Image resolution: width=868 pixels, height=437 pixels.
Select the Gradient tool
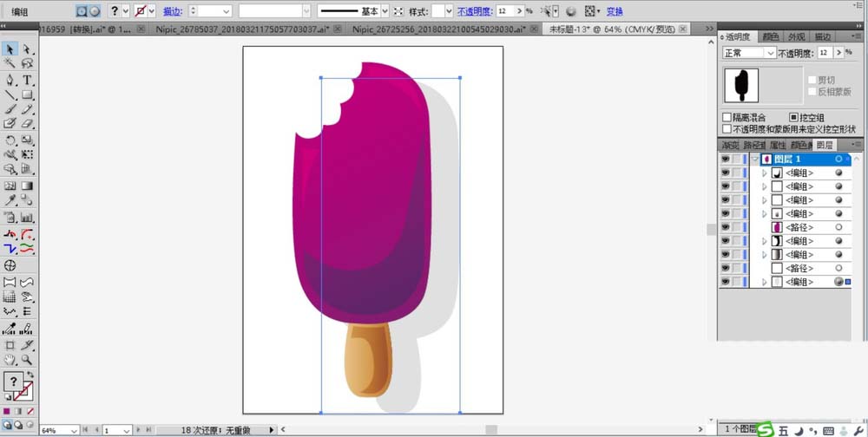[x=27, y=186]
